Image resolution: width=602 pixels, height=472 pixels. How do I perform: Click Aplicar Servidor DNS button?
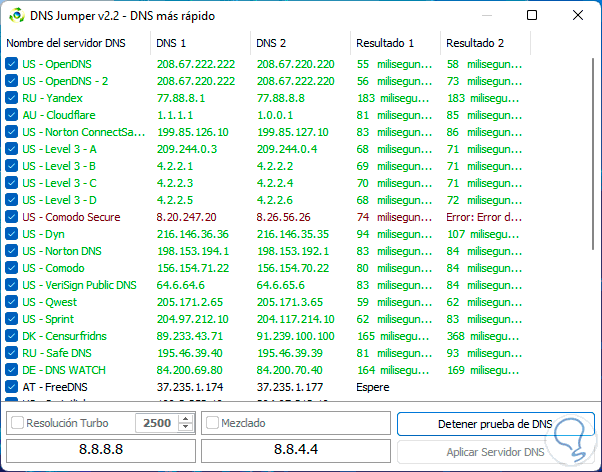pos(496,452)
